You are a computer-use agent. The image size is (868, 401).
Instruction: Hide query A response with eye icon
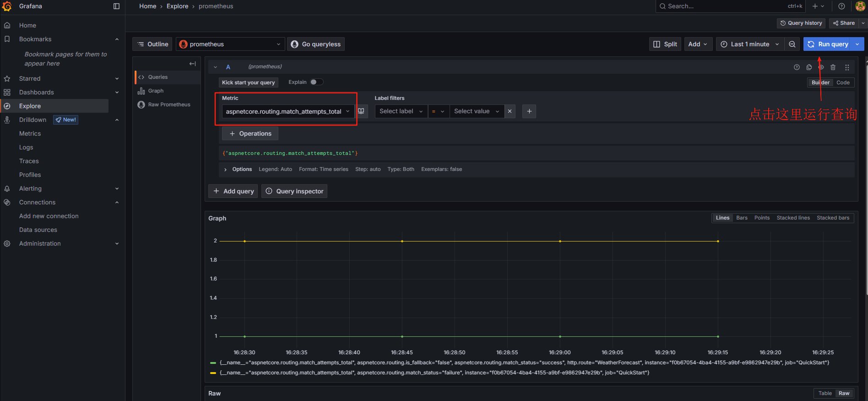point(821,67)
